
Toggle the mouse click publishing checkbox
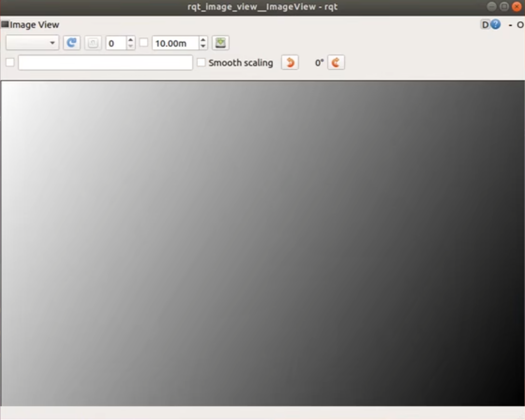(x=10, y=63)
